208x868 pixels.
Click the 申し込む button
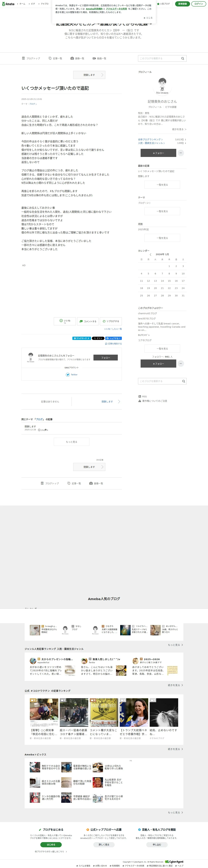157,844
